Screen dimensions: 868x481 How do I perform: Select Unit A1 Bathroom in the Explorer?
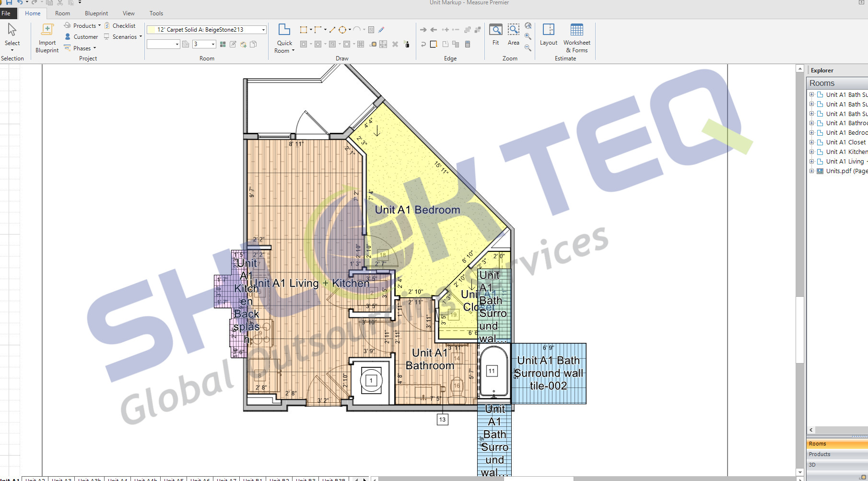[x=847, y=123]
